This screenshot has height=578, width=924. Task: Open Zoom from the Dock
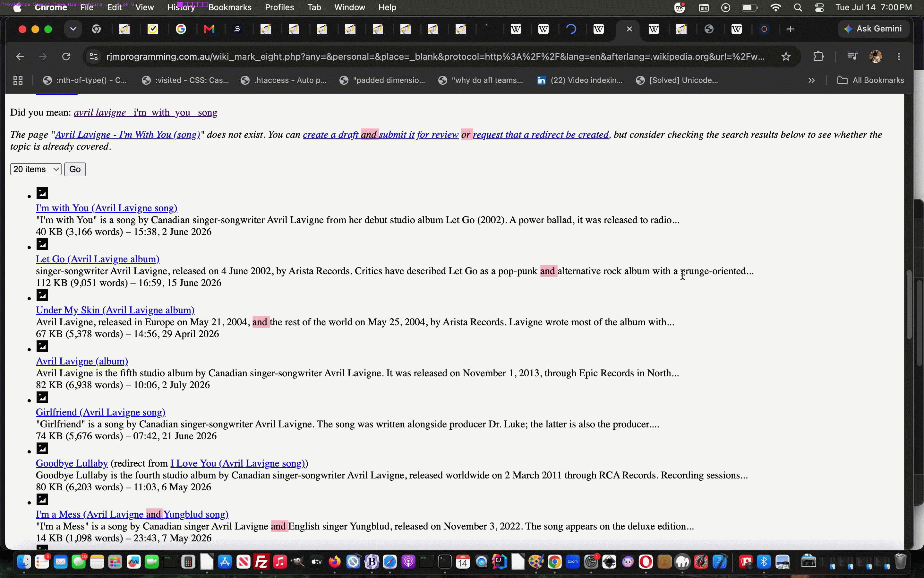[x=573, y=562]
